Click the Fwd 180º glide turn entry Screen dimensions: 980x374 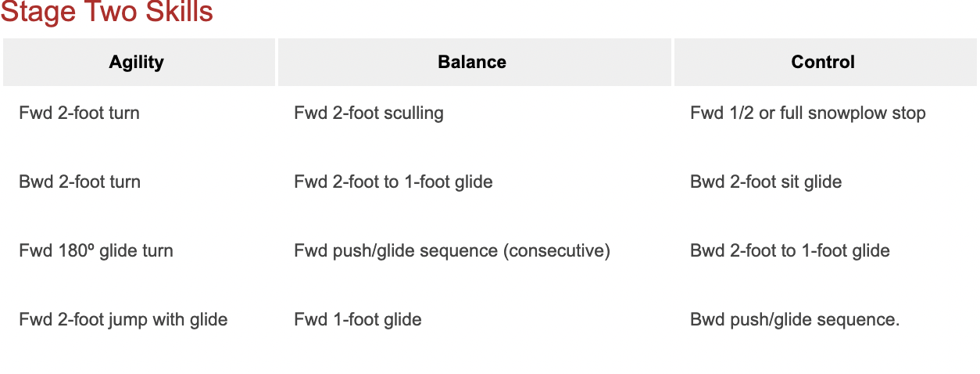96,251
